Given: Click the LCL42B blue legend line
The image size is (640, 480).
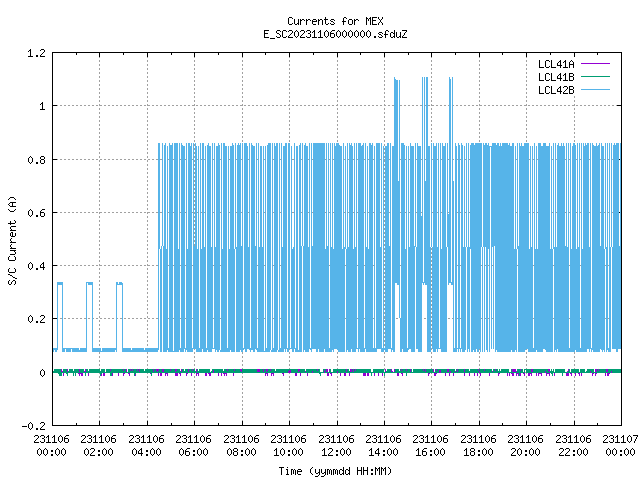Looking at the screenshot, I should [595, 90].
